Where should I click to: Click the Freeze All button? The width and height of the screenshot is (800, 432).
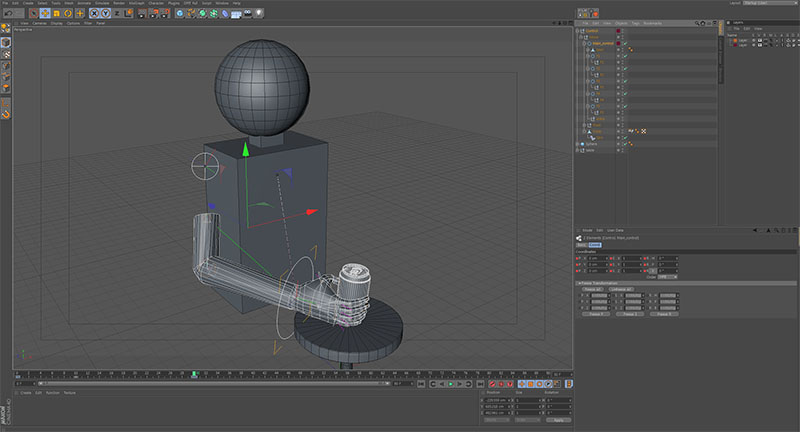click(592, 289)
